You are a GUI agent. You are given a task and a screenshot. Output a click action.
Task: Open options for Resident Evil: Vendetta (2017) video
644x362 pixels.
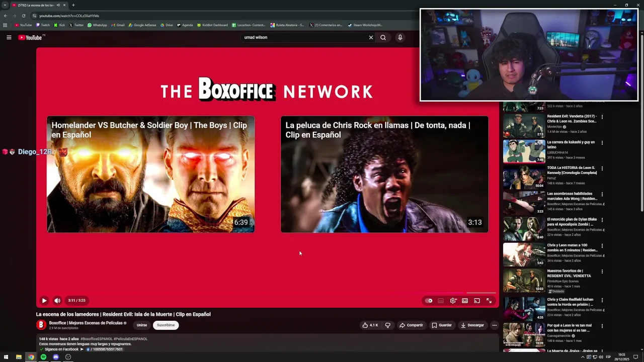(602, 117)
